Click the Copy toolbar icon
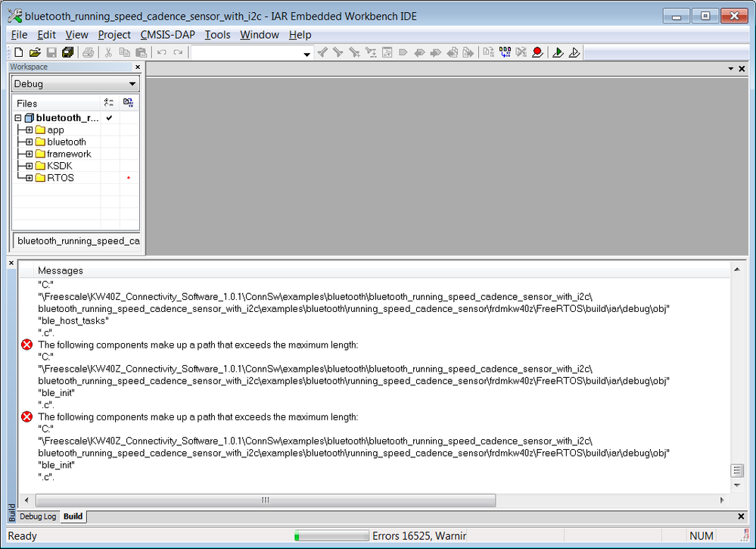756x549 pixels. pos(124,52)
